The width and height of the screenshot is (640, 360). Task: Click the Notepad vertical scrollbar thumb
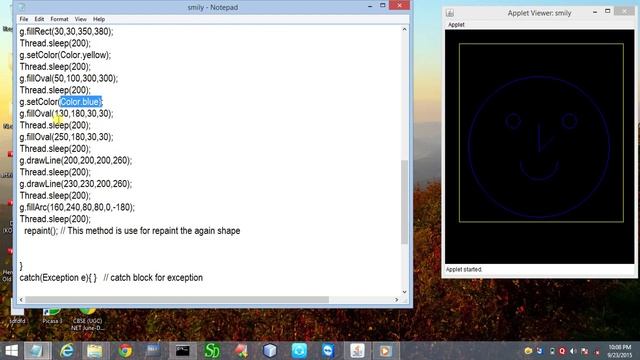pyautogui.click(x=404, y=202)
